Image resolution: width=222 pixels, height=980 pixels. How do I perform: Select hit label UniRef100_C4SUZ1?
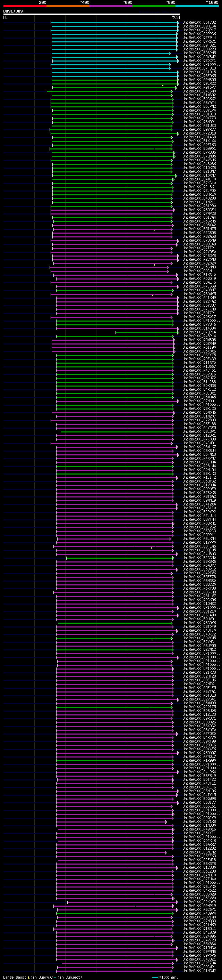pyautogui.click(x=199, y=959)
